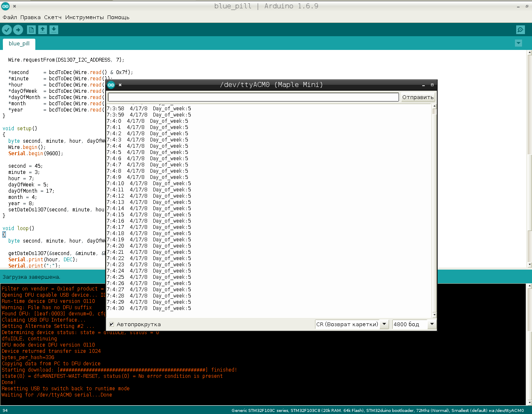The height and width of the screenshot is (414, 532).
Task: Create a new sketch from the toolbar
Action: [31, 30]
